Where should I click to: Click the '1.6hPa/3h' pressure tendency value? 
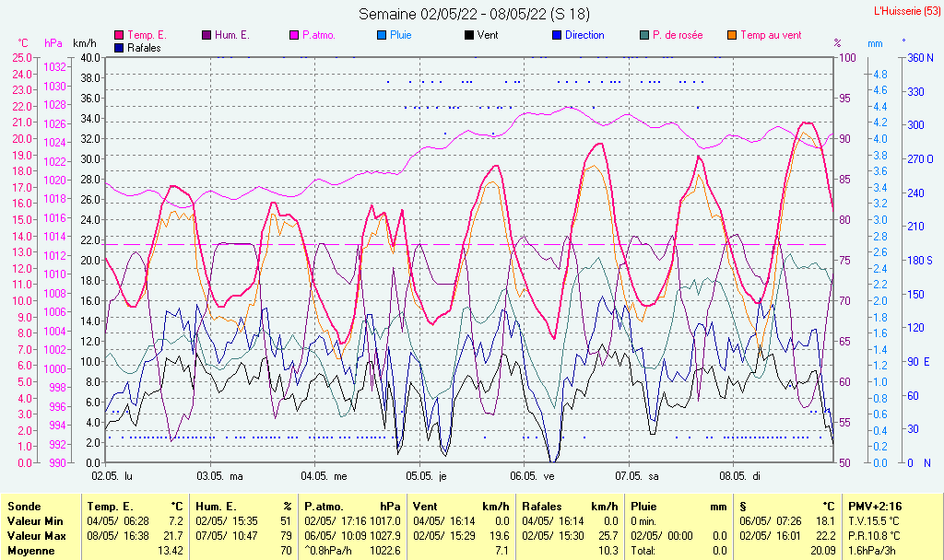pyautogui.click(x=872, y=551)
